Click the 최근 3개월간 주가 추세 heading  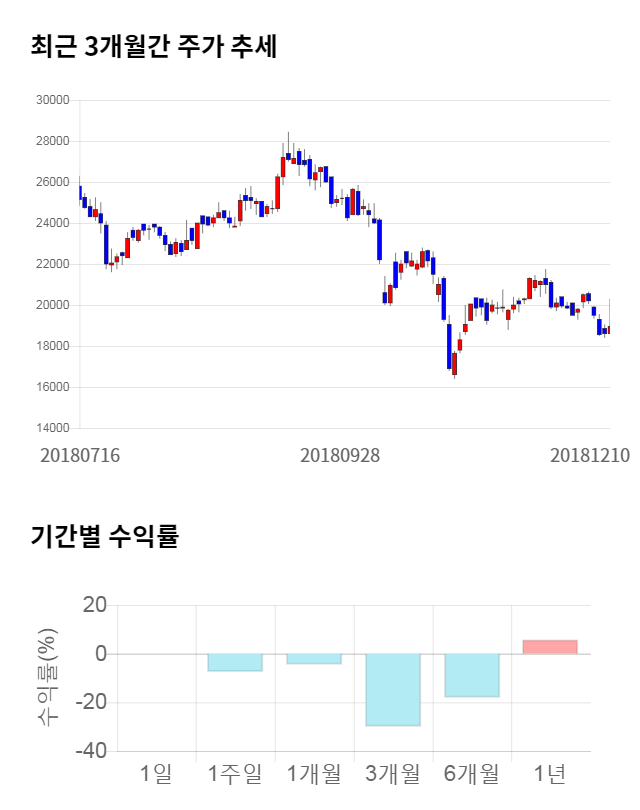(153, 46)
